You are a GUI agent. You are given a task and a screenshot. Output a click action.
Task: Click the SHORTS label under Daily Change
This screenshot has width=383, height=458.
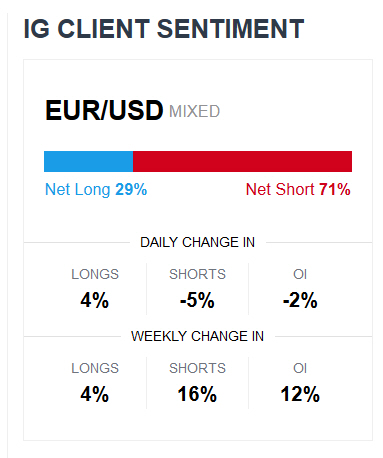pyautogui.click(x=197, y=274)
